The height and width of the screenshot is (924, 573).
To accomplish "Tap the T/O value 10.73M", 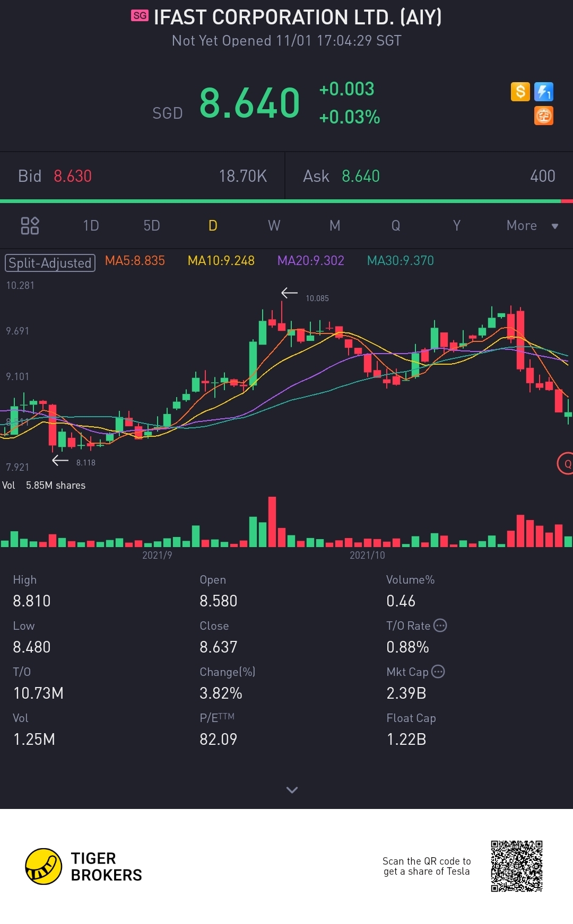I will 38,693.
